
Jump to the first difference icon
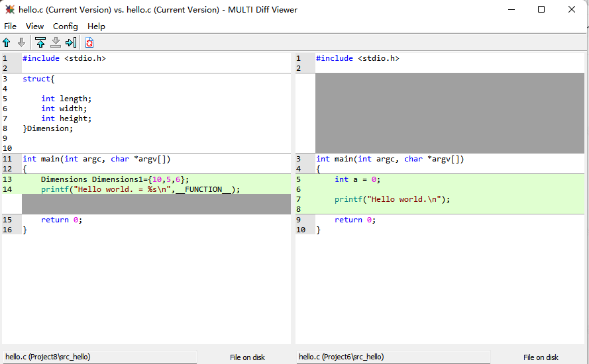[x=40, y=42]
